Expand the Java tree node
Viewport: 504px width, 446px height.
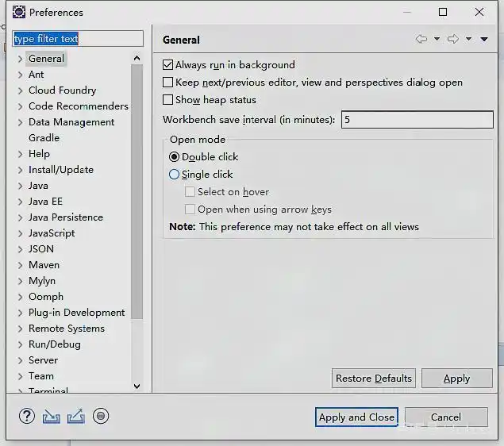click(21, 186)
